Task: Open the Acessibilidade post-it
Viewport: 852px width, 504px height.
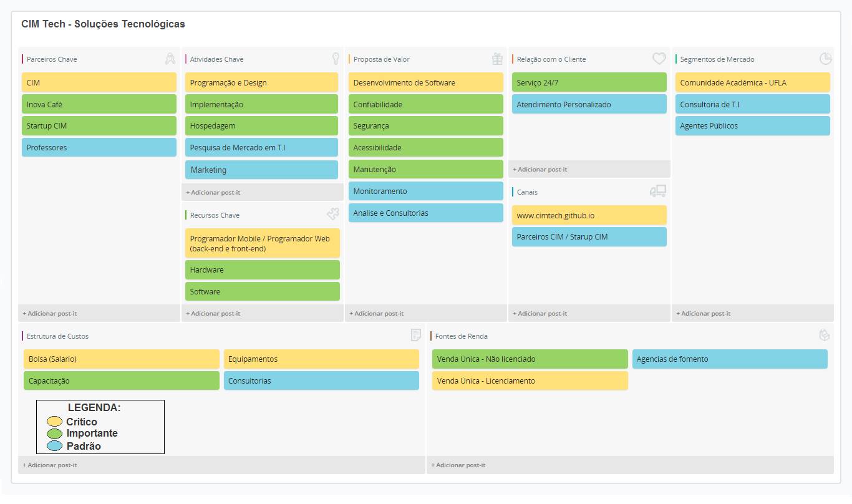Action: pyautogui.click(x=426, y=147)
